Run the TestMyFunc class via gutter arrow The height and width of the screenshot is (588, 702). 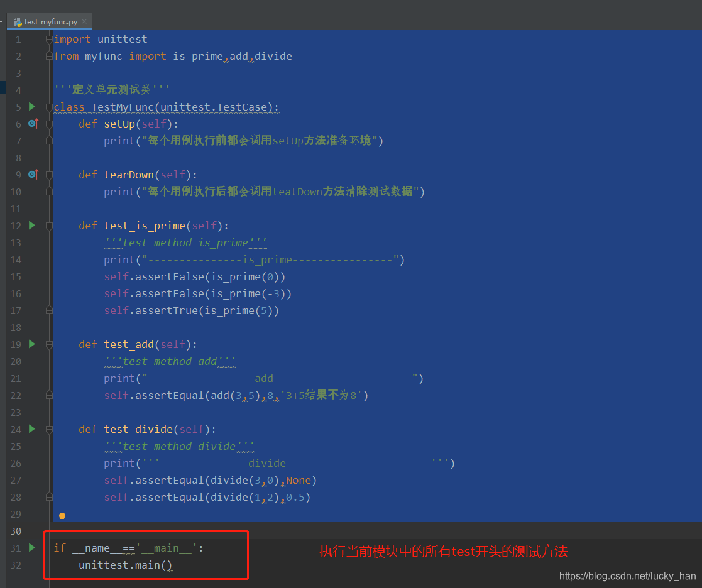32,107
